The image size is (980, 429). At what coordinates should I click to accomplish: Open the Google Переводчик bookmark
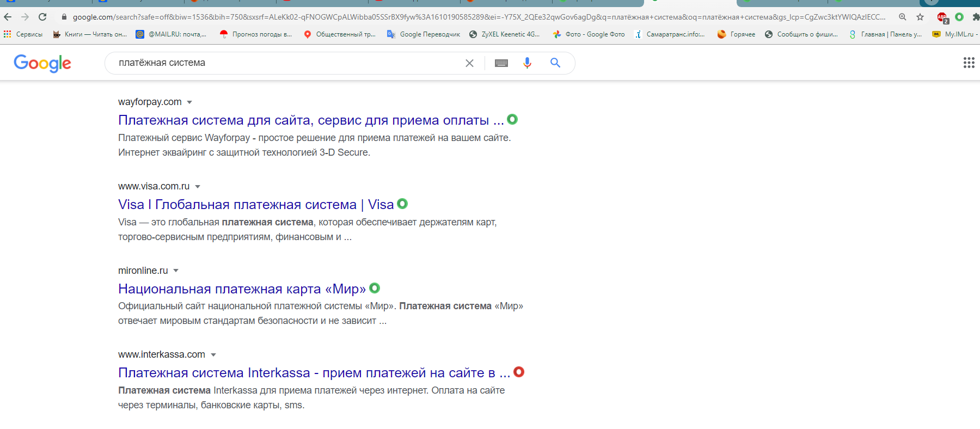click(x=423, y=34)
